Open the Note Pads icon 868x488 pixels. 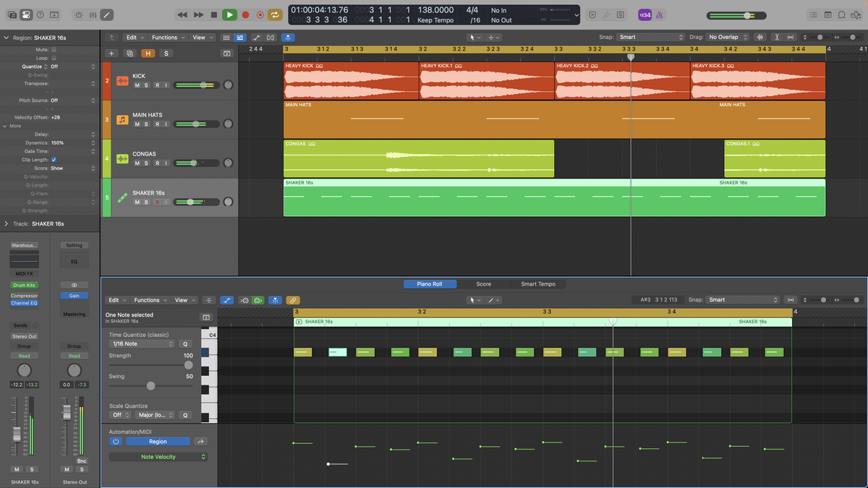[x=828, y=14]
